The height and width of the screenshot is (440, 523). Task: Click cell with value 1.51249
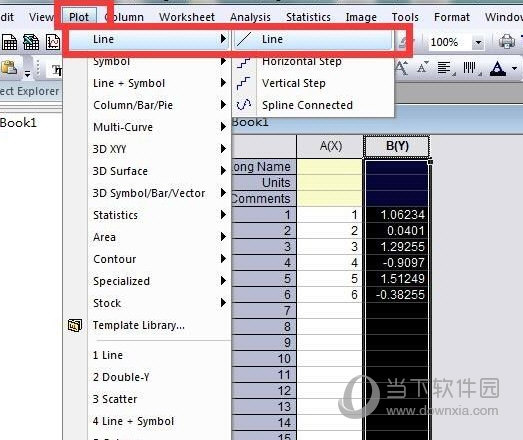pos(397,279)
